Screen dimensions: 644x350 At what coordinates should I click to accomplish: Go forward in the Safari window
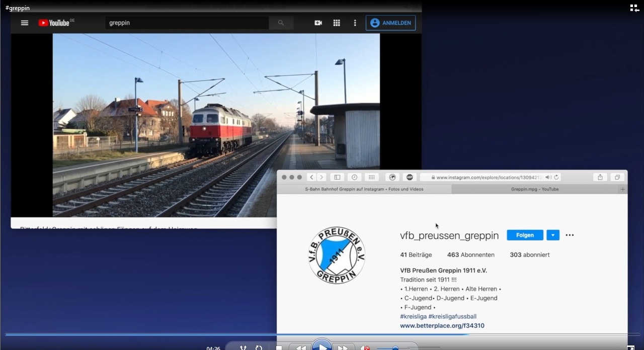[321, 177]
